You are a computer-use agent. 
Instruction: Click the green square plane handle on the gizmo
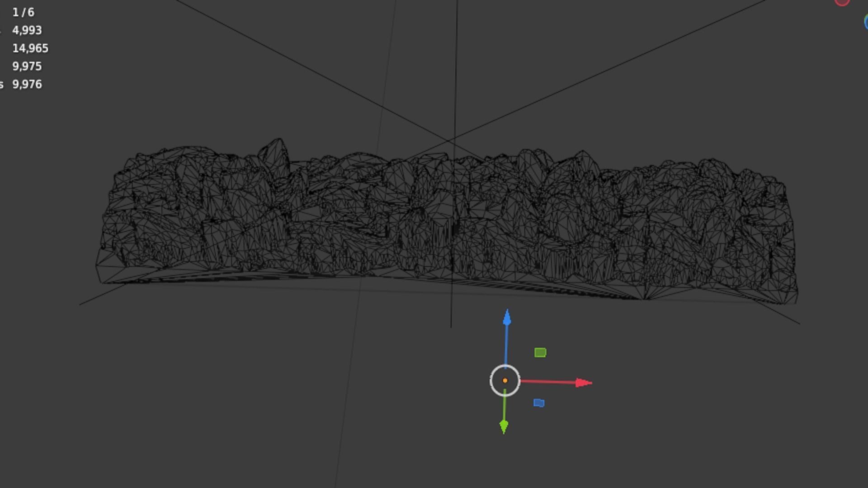540,352
